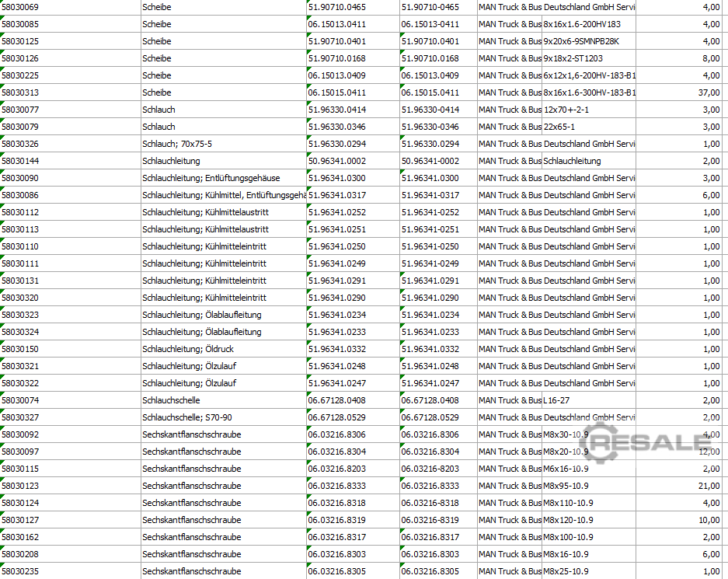Select the cell containing ID 58030069
The image size is (728, 579).
(70, 7)
